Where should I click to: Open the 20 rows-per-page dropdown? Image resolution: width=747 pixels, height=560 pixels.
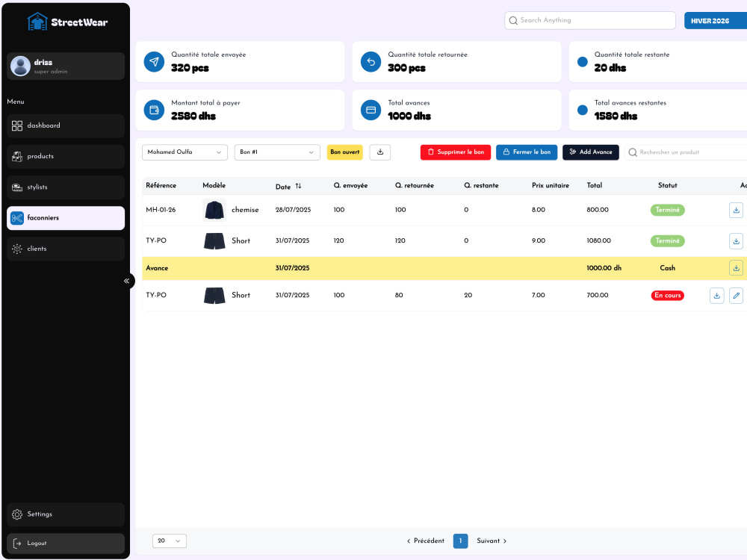pos(169,541)
